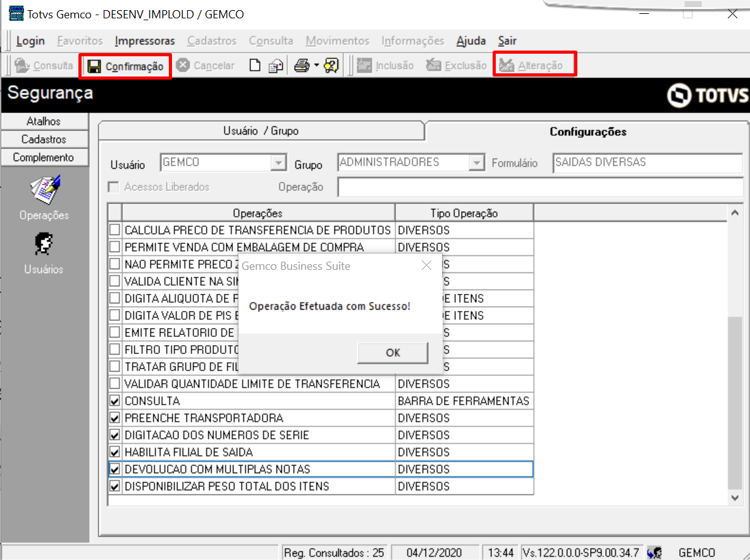Screen dimensions: 750x560
Task: Click the 04/12/2020 date in status bar
Action: [x=434, y=553]
